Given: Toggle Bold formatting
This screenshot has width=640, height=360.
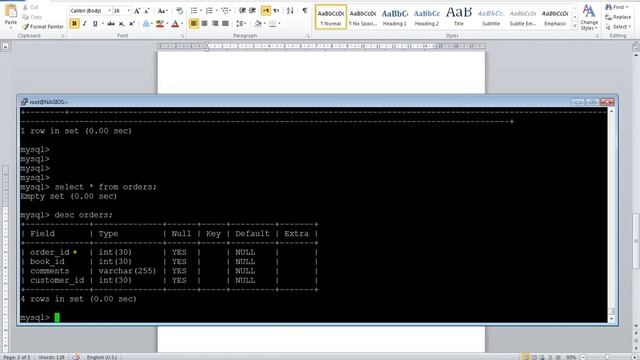Looking at the screenshot, I should (74, 24).
